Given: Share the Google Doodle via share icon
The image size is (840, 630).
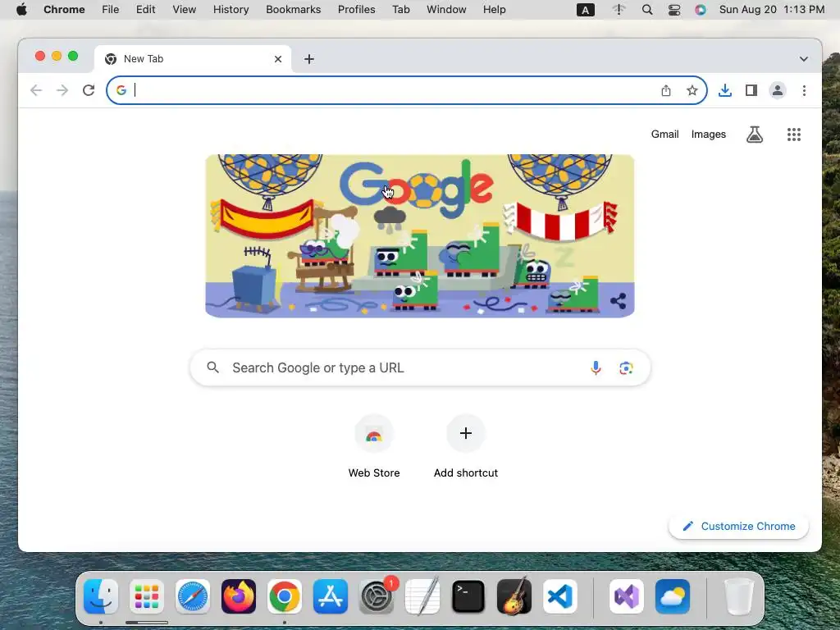Looking at the screenshot, I should point(619,300).
